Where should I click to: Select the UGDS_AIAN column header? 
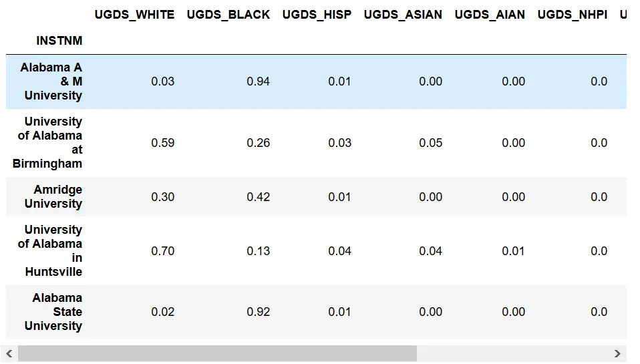pos(490,14)
